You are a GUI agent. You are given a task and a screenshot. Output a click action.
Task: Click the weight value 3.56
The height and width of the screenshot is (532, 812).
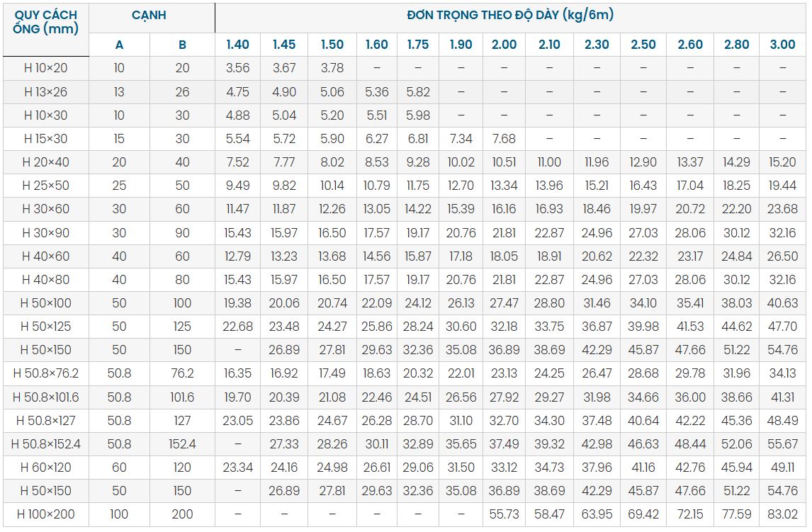point(237,68)
